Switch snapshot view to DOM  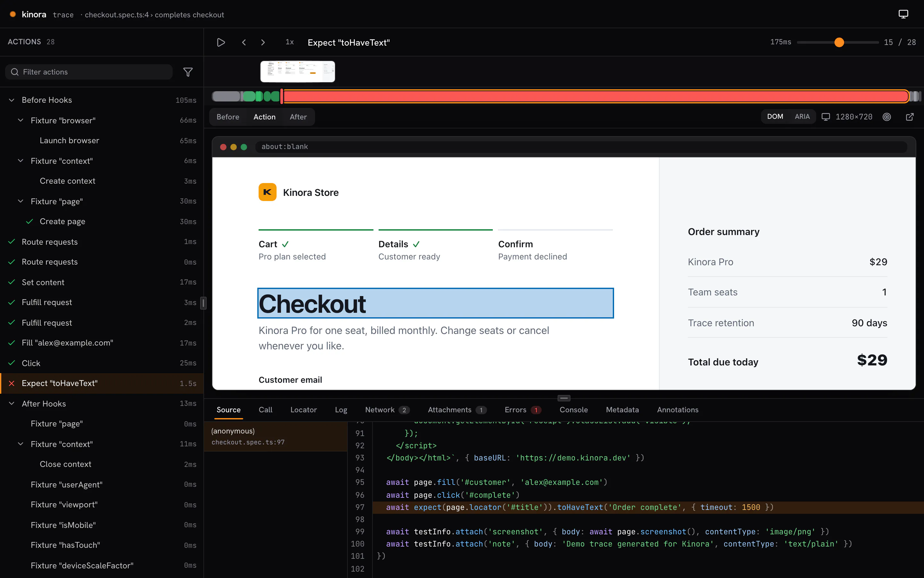point(775,117)
